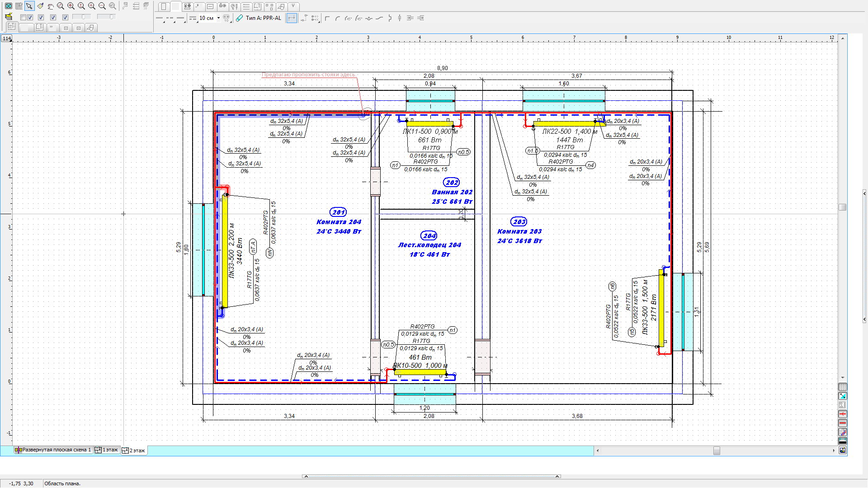Toggle the grid dots display button

click(x=842, y=387)
